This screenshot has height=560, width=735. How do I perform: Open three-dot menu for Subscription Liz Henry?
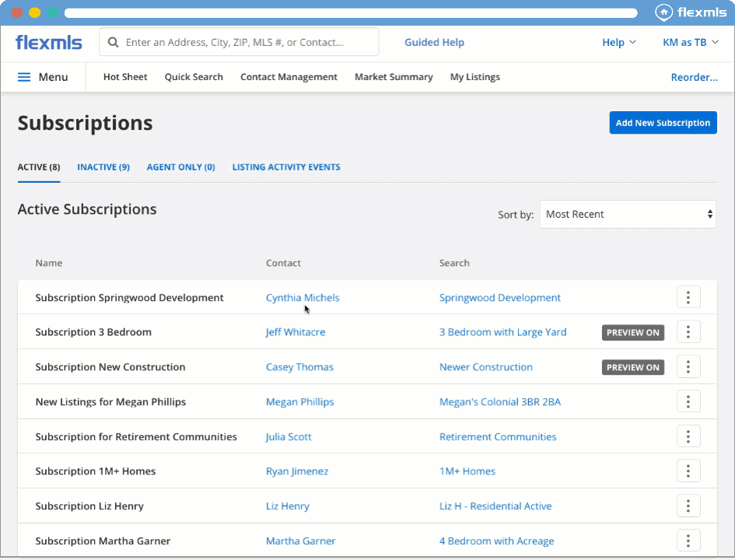688,506
